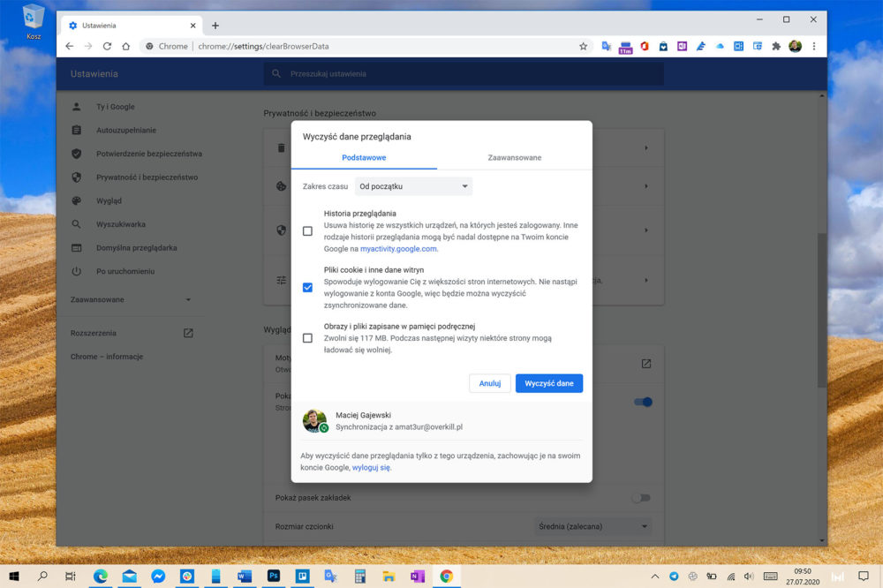
Task: Click the Home button in Chrome
Action: 125,46
